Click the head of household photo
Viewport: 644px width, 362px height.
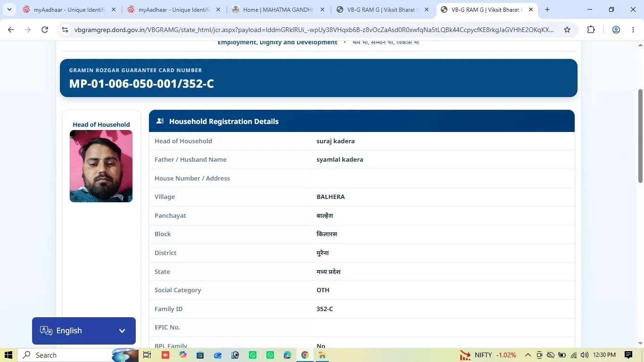tap(101, 166)
